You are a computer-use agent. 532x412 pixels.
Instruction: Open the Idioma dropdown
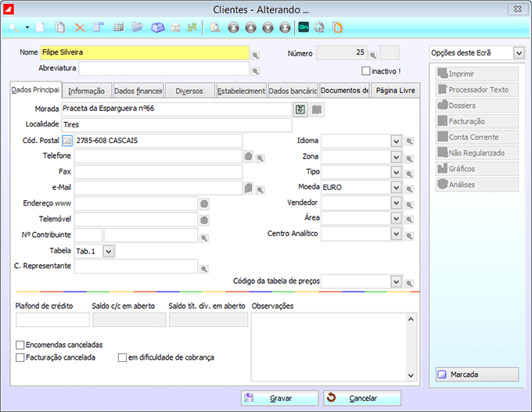(397, 141)
